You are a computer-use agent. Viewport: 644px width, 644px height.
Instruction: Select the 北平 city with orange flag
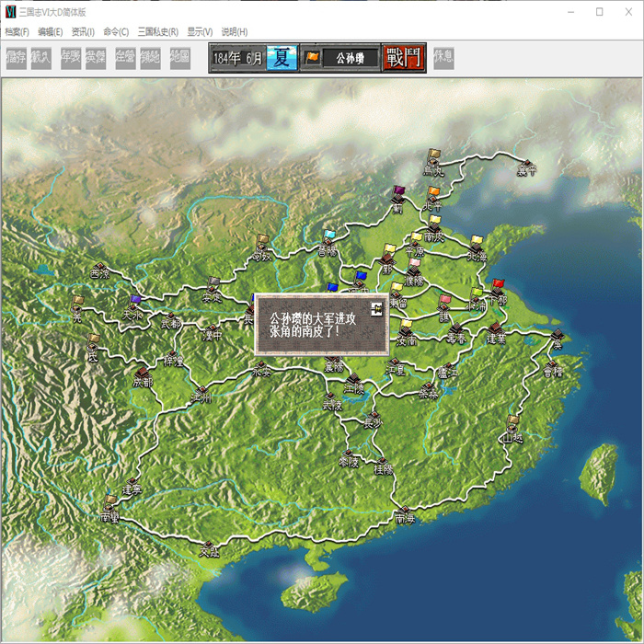pyautogui.click(x=433, y=198)
